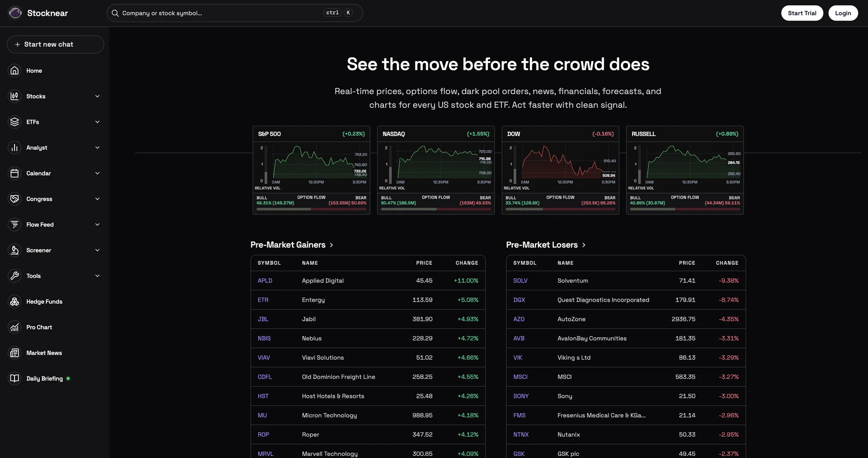Expand the Flow Feed menu chevron

(97, 224)
